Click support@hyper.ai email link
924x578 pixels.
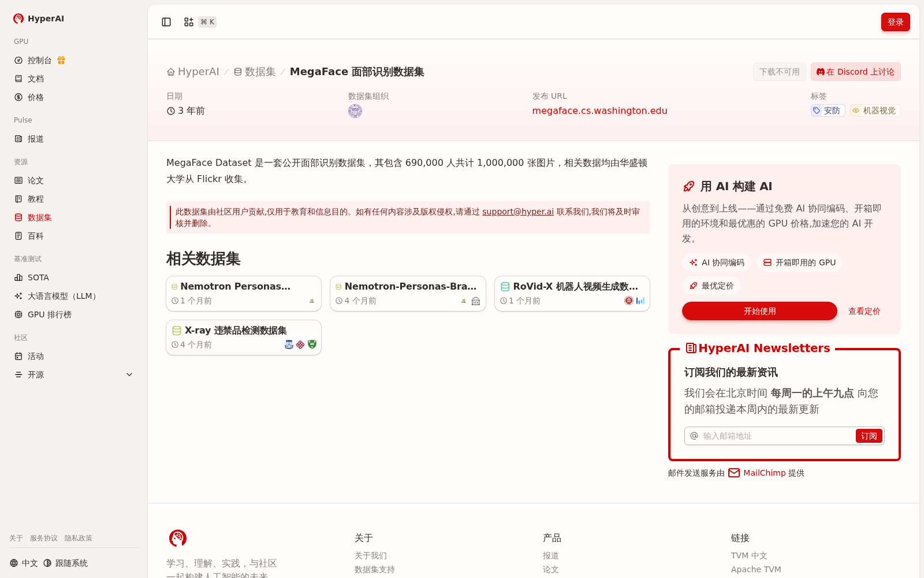point(517,212)
